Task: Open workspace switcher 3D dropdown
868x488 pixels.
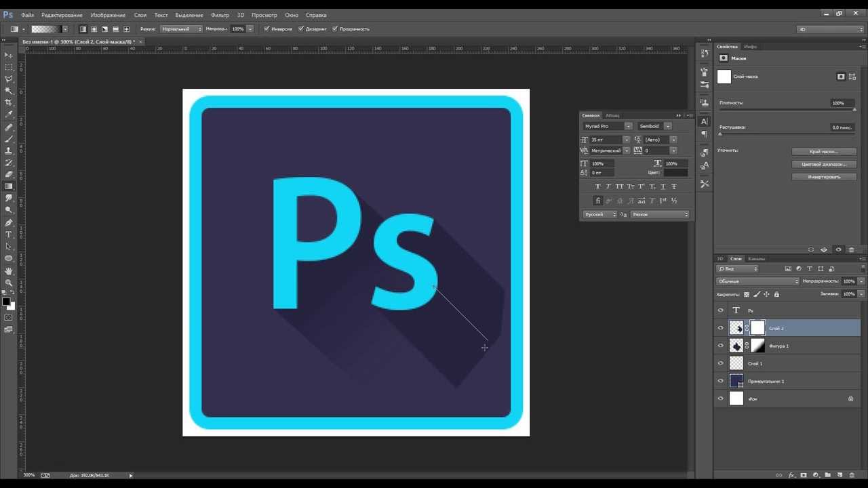Action: tap(830, 29)
